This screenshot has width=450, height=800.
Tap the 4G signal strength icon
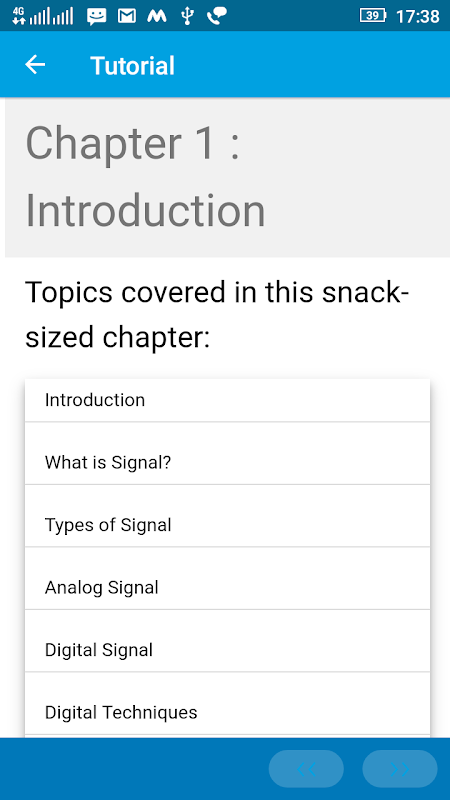coord(43,16)
